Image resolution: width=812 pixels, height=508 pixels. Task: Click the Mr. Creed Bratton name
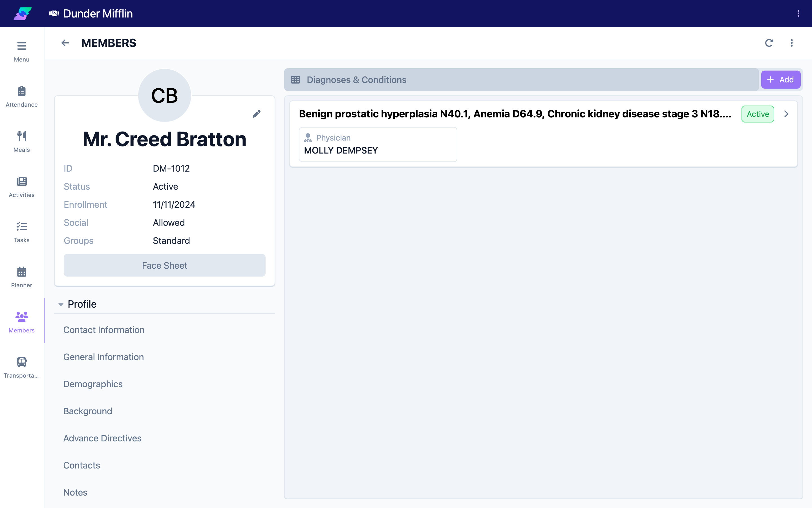164,139
